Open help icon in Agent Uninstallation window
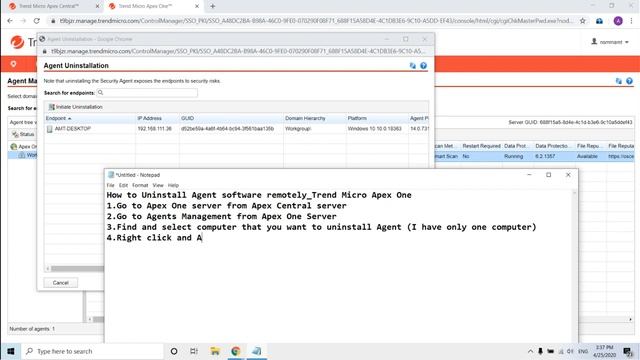This screenshot has width=640, height=360. pyautogui.click(x=423, y=65)
